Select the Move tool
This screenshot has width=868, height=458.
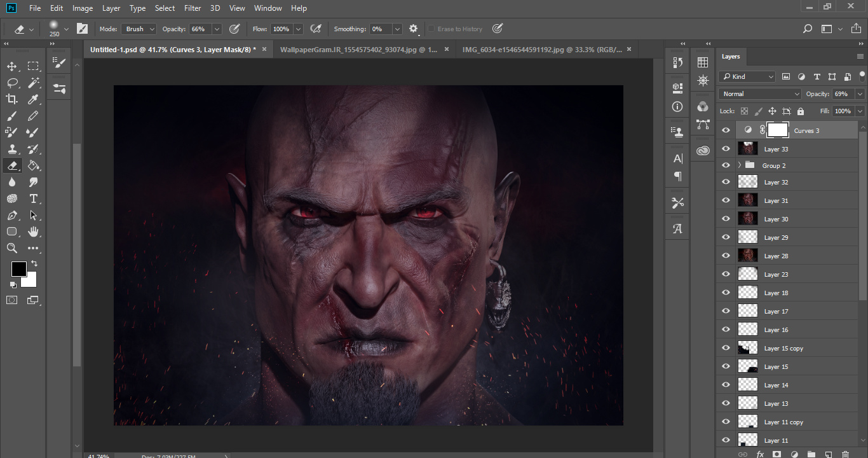[11, 66]
